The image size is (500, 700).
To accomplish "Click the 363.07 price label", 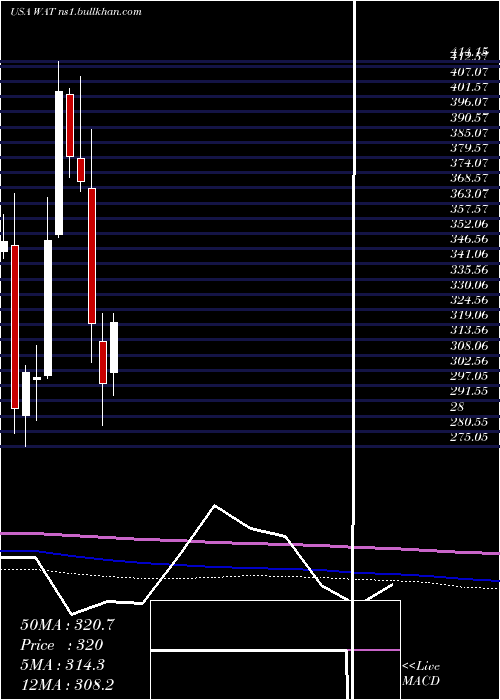I will point(469,193).
